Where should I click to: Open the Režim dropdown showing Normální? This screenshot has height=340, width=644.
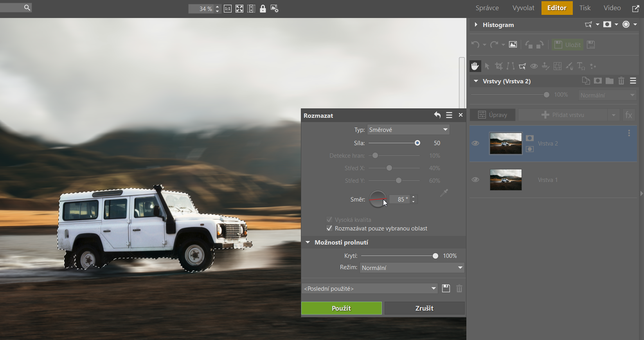point(412,268)
